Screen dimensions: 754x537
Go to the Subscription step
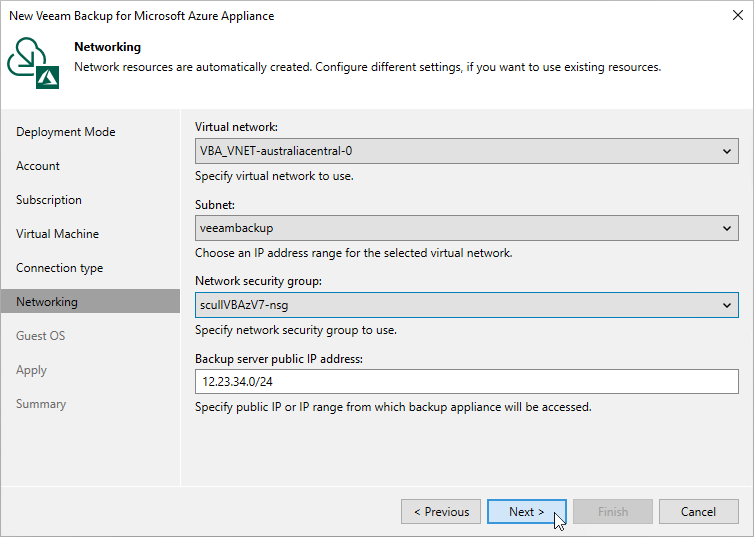(49, 200)
